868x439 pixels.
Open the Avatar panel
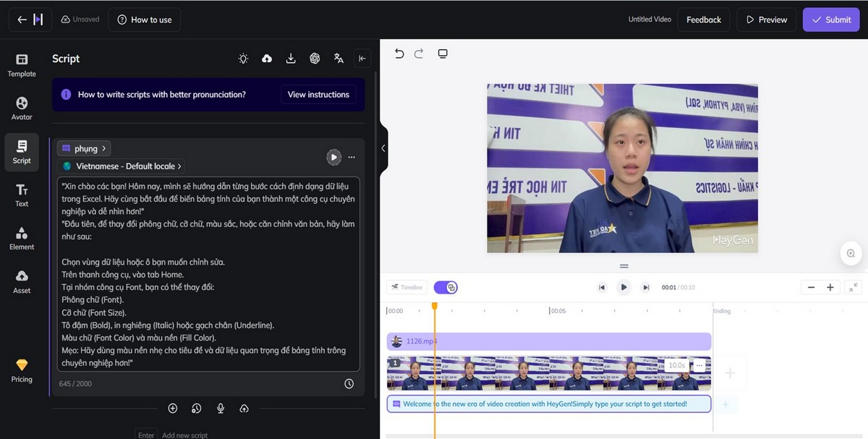(22, 108)
